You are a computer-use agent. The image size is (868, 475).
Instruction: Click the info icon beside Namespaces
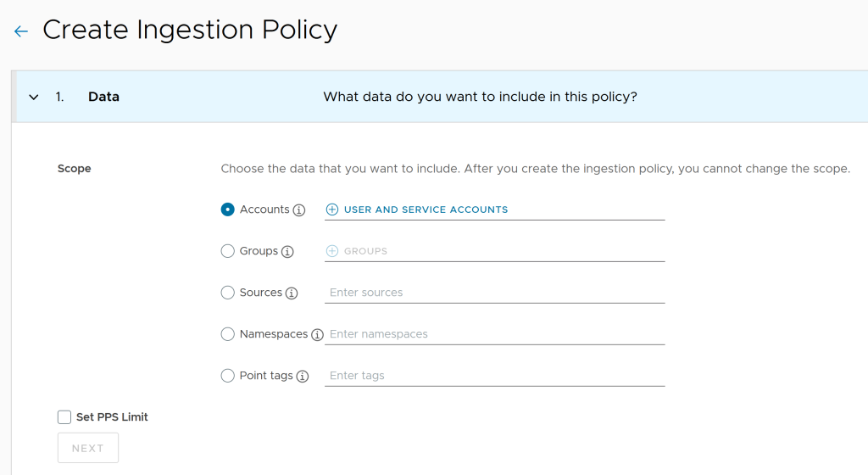click(317, 335)
